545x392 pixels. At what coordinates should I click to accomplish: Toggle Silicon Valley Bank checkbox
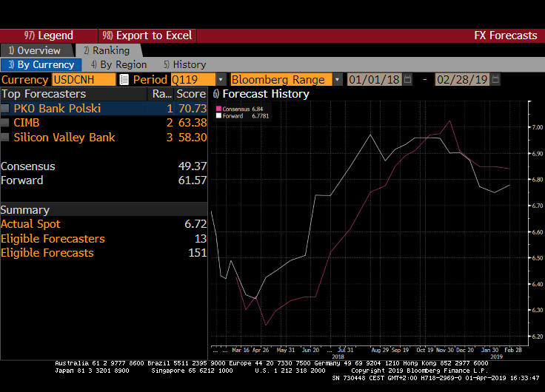(x=6, y=138)
